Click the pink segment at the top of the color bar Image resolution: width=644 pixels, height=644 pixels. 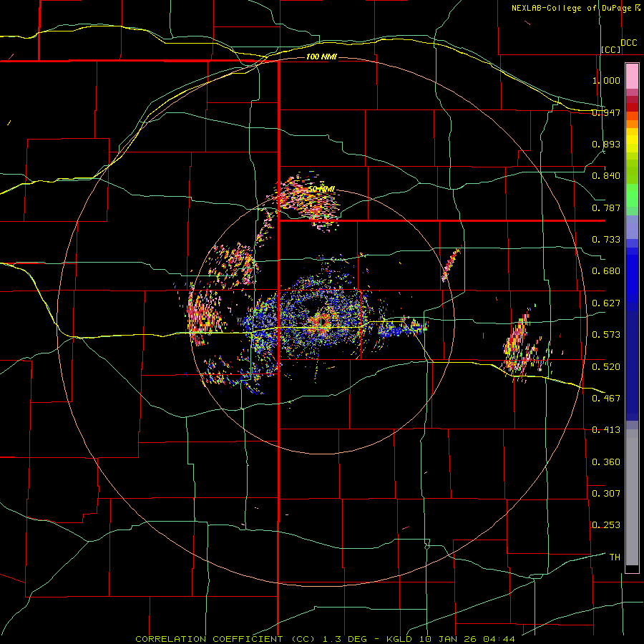coord(632,77)
